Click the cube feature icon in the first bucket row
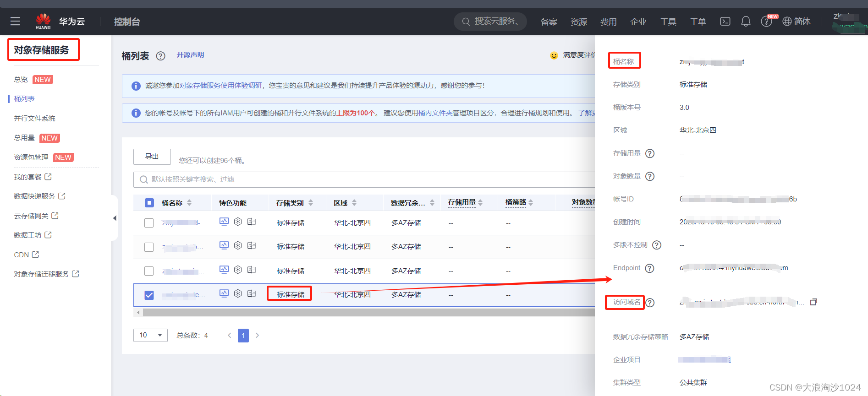The width and height of the screenshot is (868, 396). [238, 222]
